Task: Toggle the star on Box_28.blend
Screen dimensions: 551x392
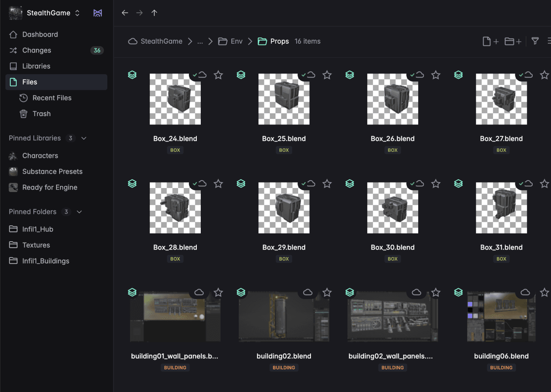Action: click(x=218, y=183)
